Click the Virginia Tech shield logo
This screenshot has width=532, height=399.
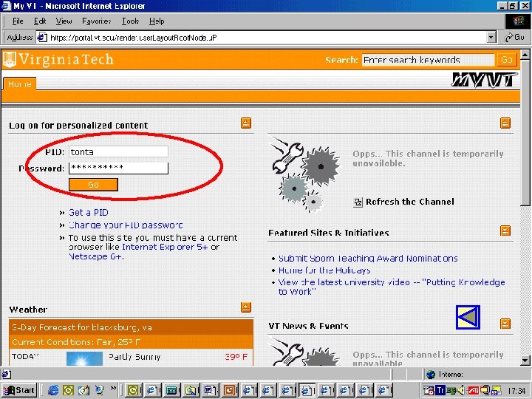[x=10, y=60]
